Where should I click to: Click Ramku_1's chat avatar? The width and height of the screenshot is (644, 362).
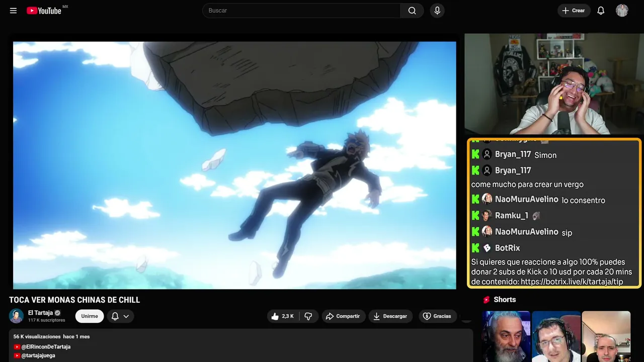click(487, 216)
